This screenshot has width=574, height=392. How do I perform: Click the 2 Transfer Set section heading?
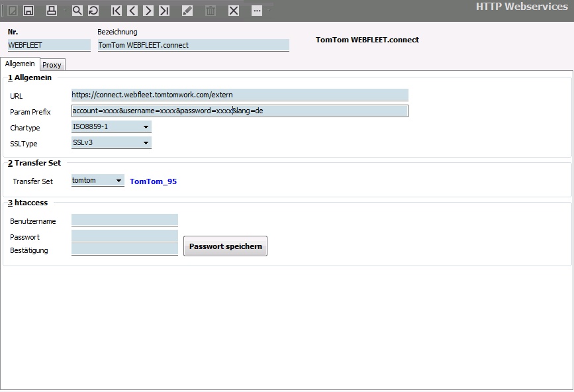(x=34, y=163)
